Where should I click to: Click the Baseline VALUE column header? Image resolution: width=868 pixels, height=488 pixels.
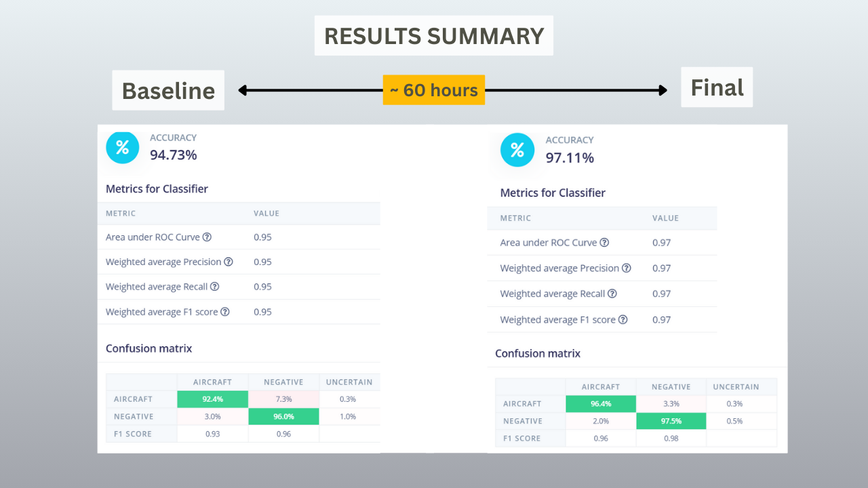tap(267, 213)
